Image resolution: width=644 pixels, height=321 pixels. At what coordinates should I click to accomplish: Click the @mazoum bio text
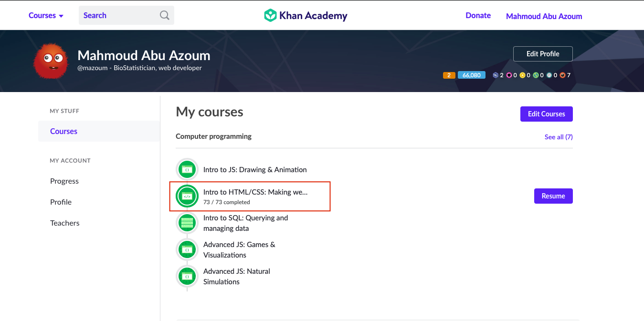coord(139,68)
